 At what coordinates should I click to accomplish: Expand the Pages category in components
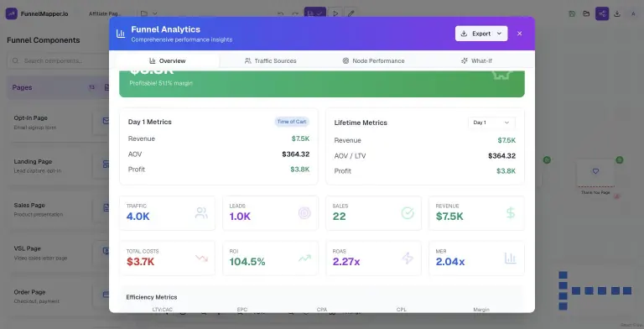pos(59,87)
